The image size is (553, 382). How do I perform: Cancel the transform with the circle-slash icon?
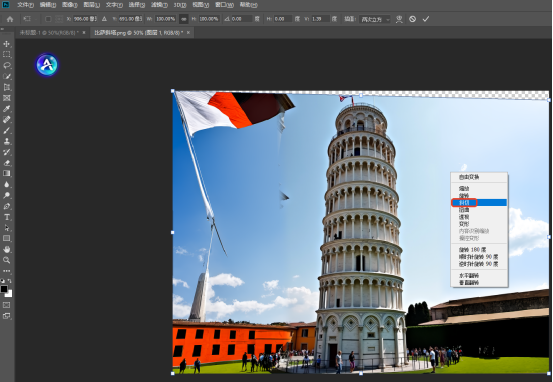412,19
